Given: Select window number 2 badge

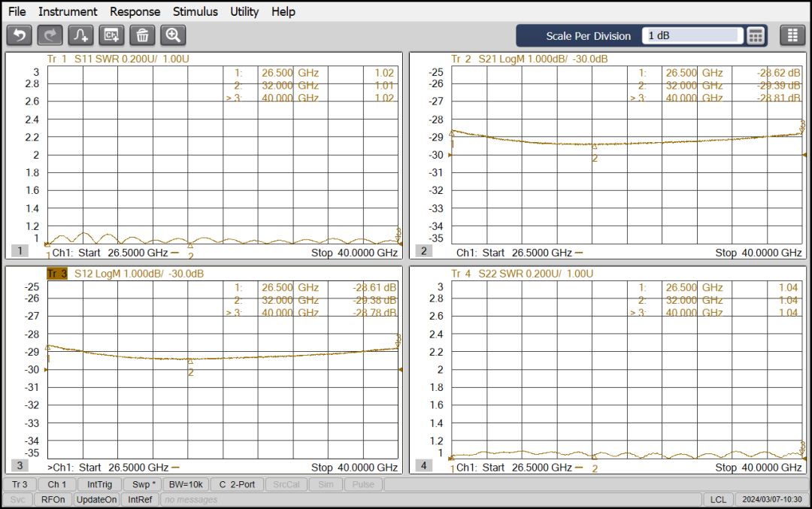Looking at the screenshot, I should [x=423, y=251].
